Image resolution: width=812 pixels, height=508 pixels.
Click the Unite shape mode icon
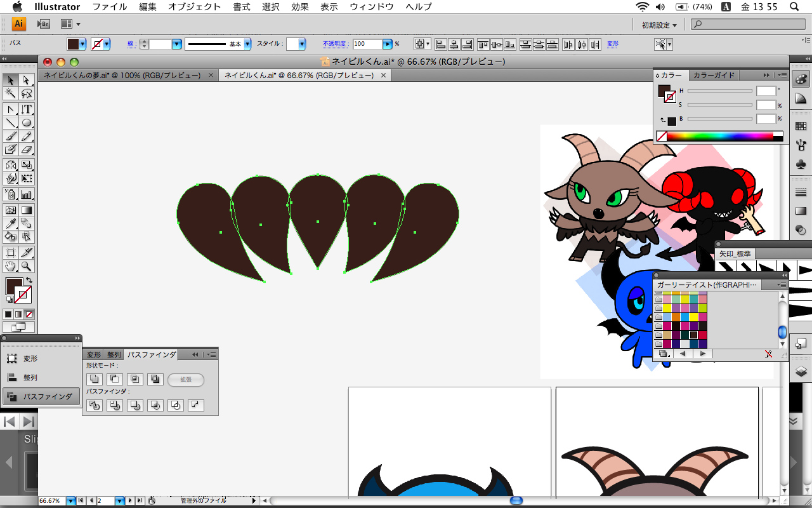(94, 379)
